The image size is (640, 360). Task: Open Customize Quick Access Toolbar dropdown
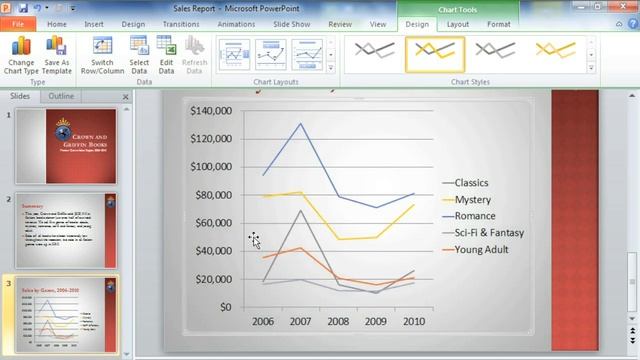[x=73, y=8]
